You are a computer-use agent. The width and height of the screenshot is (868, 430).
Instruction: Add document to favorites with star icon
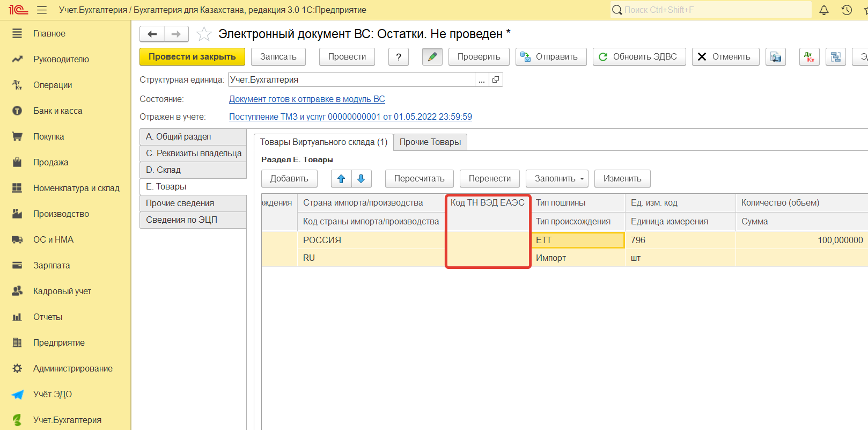pos(204,34)
